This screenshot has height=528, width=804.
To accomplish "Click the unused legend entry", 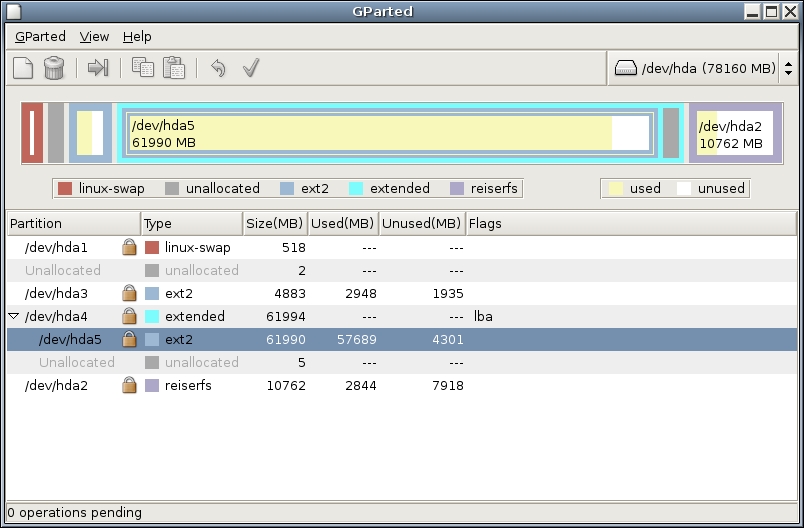I will [x=711, y=189].
